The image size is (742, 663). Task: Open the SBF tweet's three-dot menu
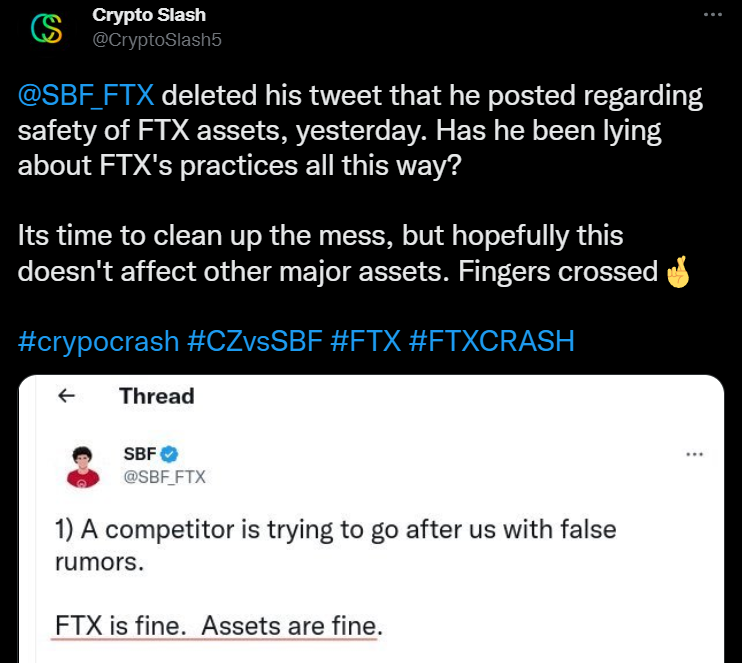click(x=693, y=454)
